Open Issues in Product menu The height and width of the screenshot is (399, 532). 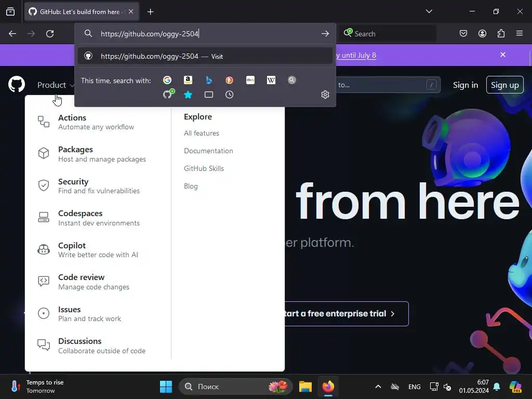coord(79,314)
